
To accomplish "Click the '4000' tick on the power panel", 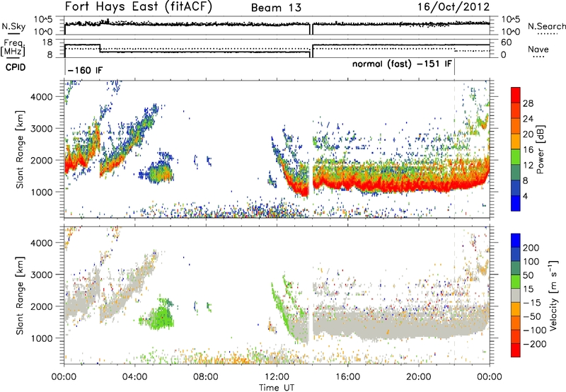I will pos(42,97).
